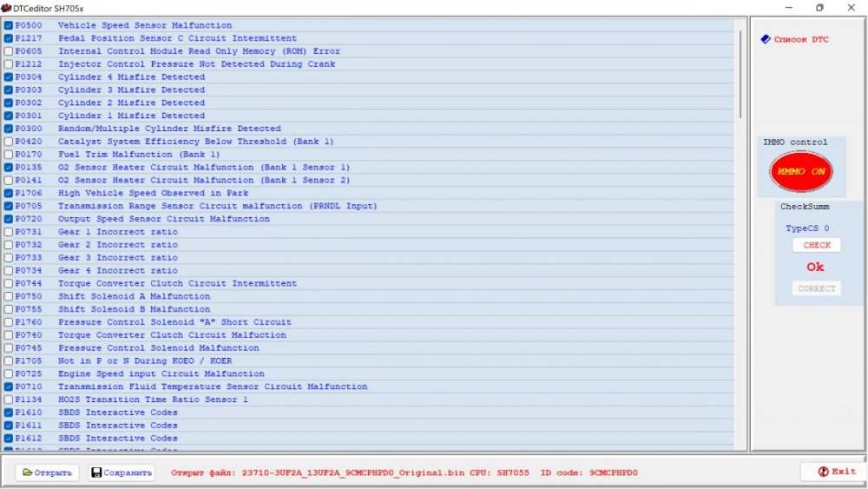The width and height of the screenshot is (868, 489).
Task: Check the P0605 ROM Error checkbox
Action: coord(9,51)
